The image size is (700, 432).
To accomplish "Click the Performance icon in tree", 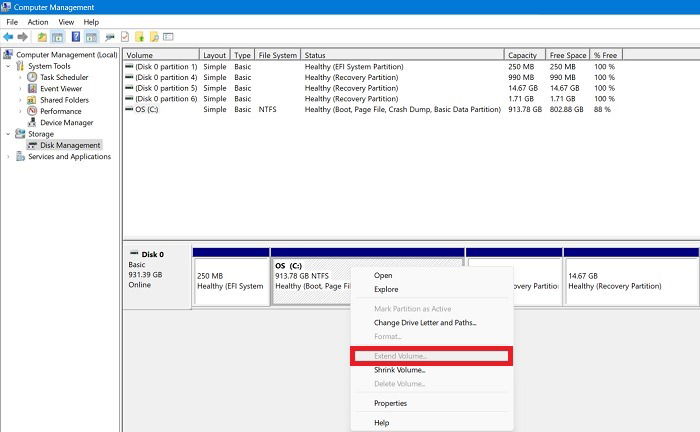I will point(32,111).
